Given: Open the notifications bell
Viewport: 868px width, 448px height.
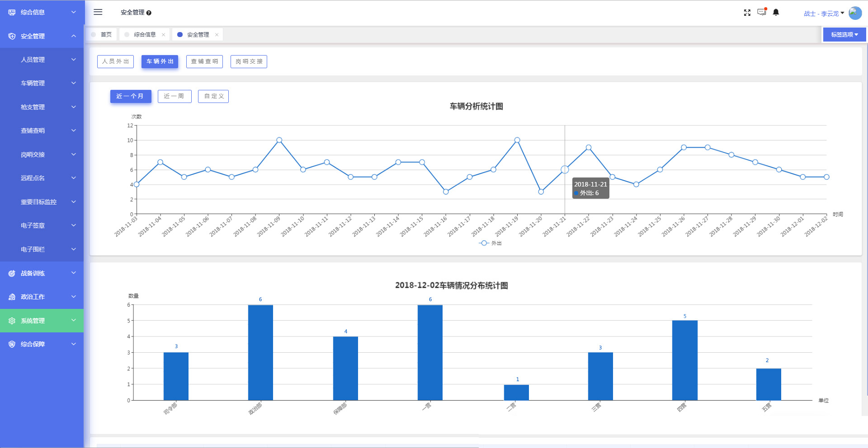Looking at the screenshot, I should tap(776, 12).
